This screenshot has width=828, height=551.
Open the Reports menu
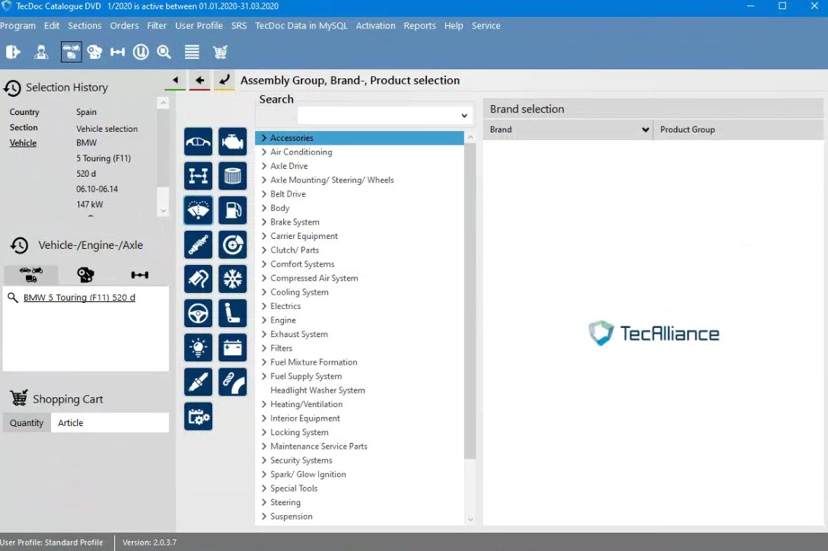420,25
